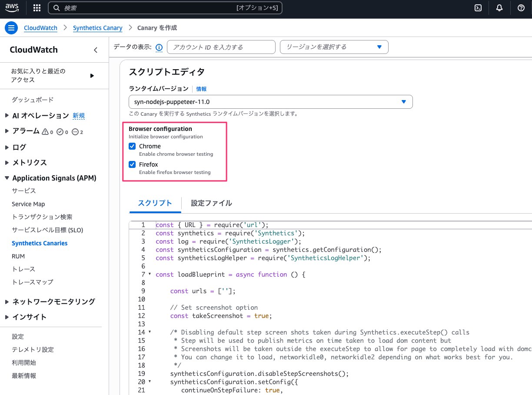
Task: Open notifications bell icon
Action: coord(499,8)
